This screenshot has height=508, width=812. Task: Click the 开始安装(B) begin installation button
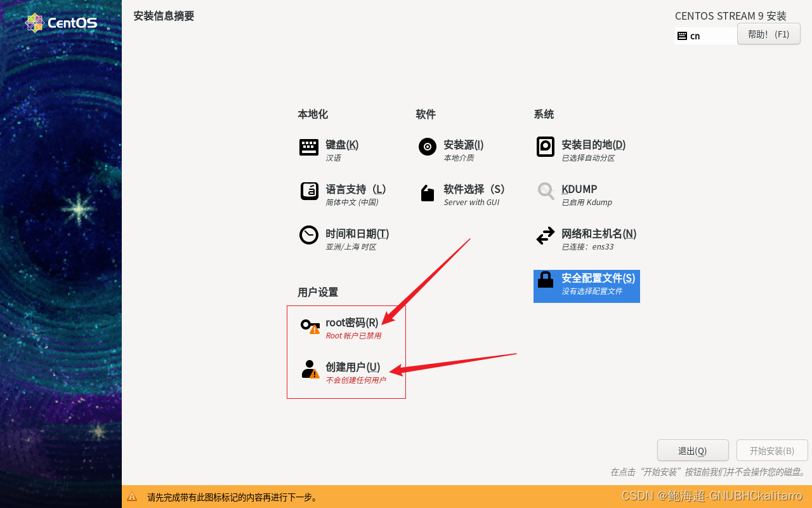click(x=772, y=450)
